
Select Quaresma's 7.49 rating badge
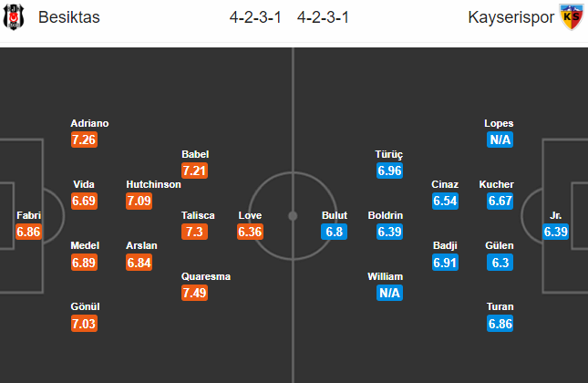click(194, 293)
